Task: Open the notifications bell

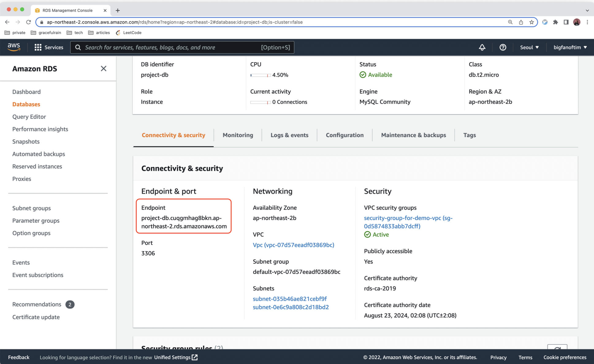Action: pos(482,47)
